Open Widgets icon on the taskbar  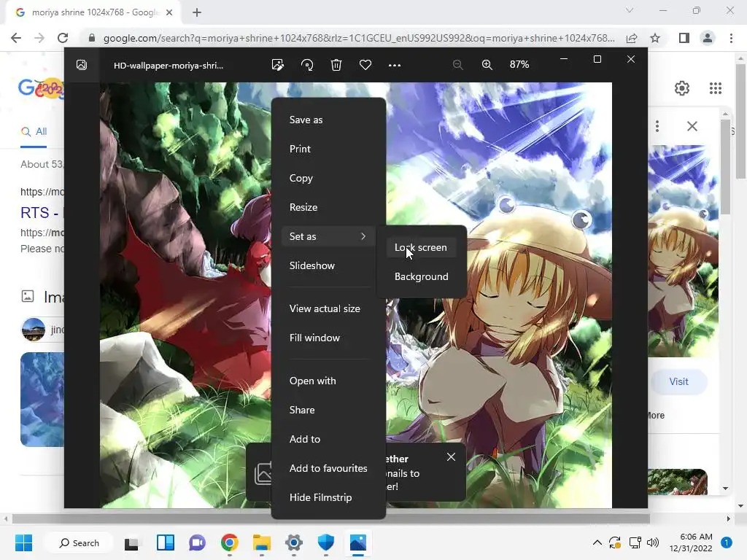click(166, 542)
